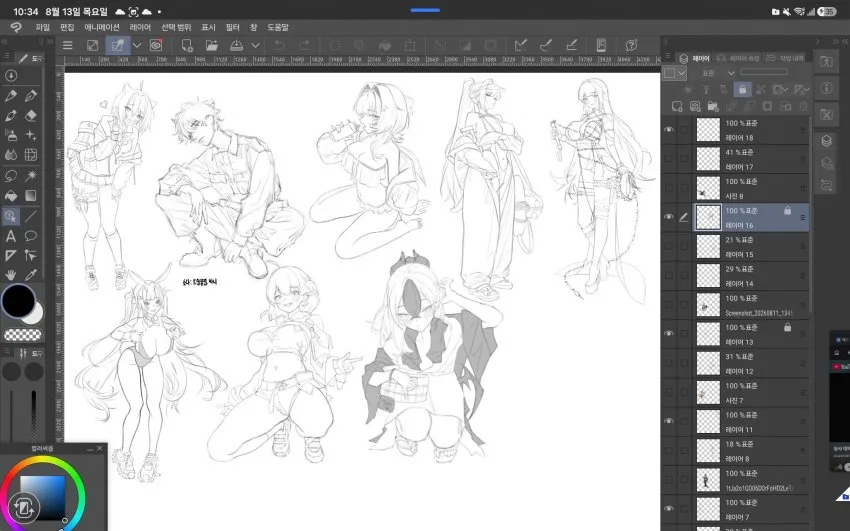
Task: Select the Fill bucket tool
Action: point(10,196)
